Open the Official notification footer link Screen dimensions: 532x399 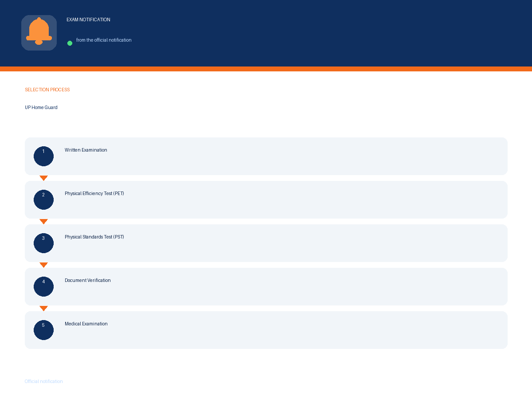tap(44, 381)
